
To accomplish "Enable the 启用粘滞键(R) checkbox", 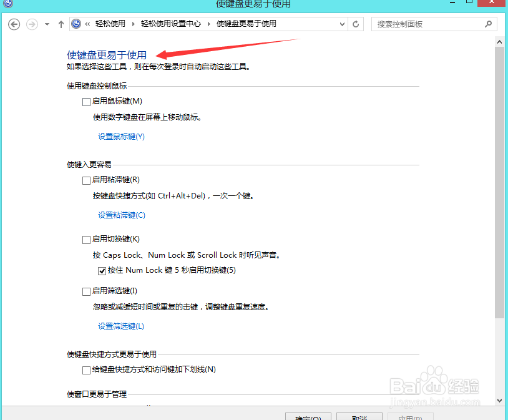I will click(x=85, y=180).
